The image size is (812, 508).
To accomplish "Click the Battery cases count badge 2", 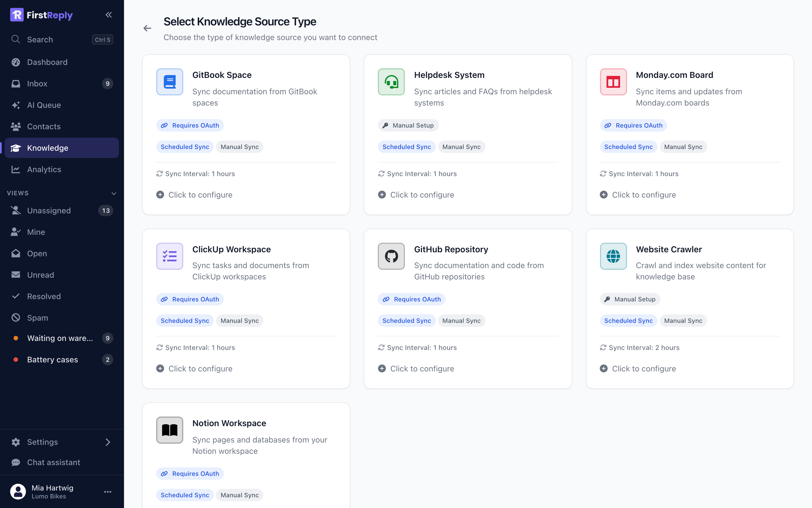I will coord(108,360).
